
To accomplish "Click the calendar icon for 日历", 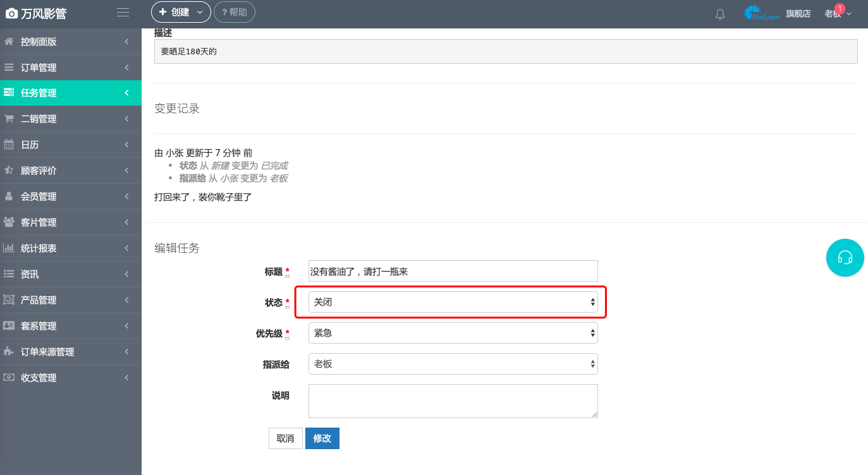I will [x=9, y=145].
